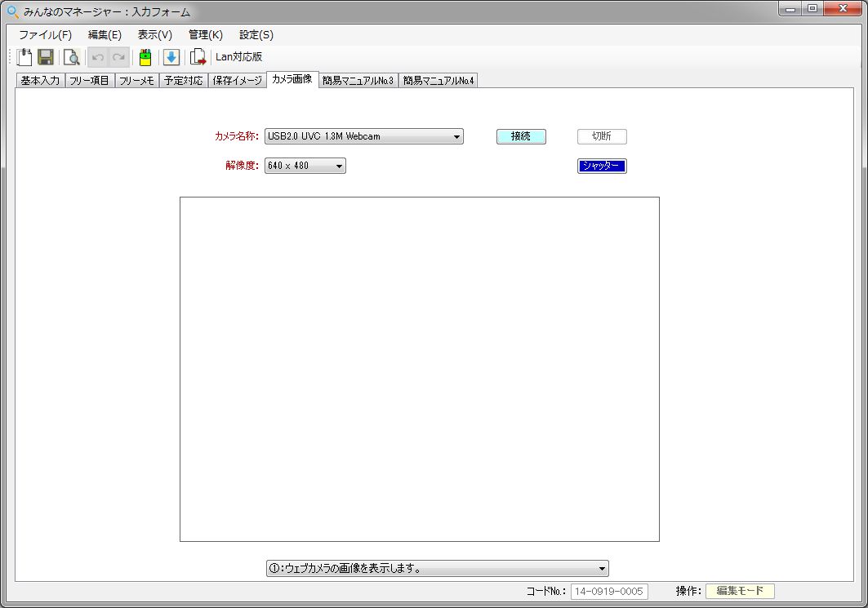Click the floppy disk save icon

click(x=46, y=57)
